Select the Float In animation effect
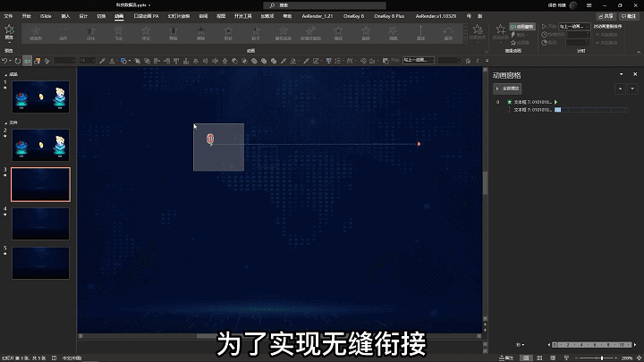The height and width of the screenshot is (362, 644). [146, 33]
